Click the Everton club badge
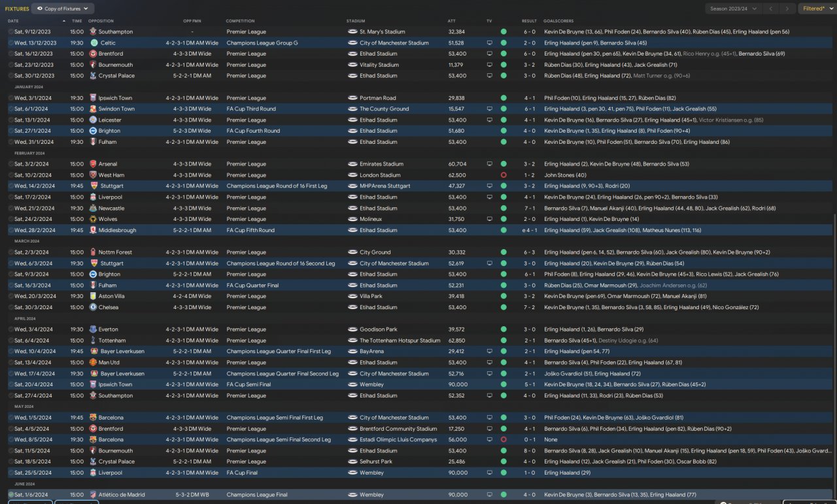The image size is (837, 504). tap(94, 329)
